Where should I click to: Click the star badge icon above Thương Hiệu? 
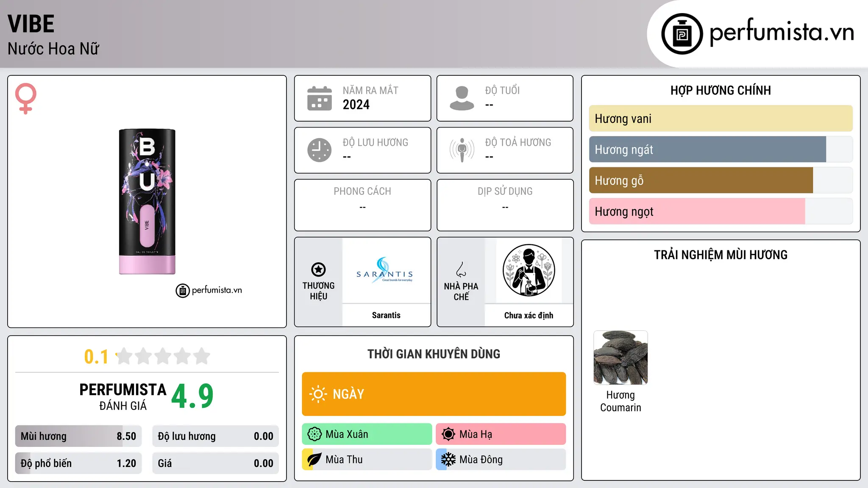pos(318,269)
